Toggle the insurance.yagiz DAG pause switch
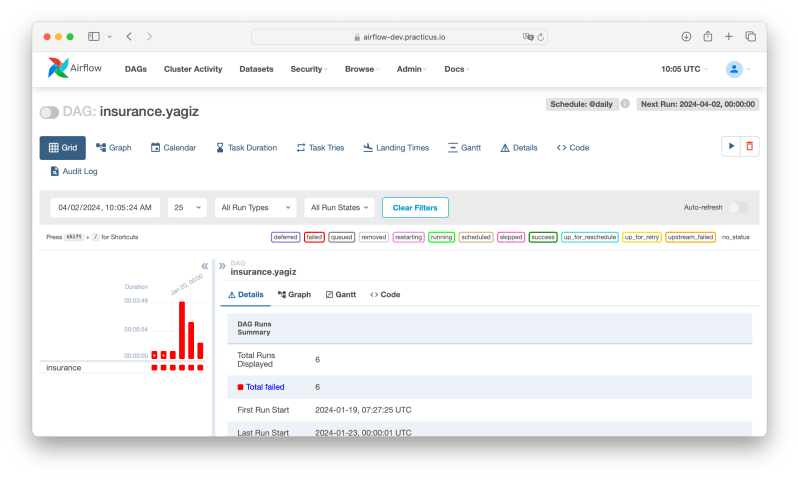Viewport: 799px width, 479px height. click(x=49, y=112)
